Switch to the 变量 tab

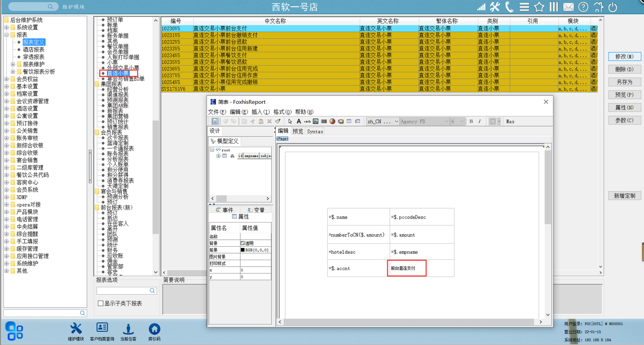pyautogui.click(x=256, y=210)
